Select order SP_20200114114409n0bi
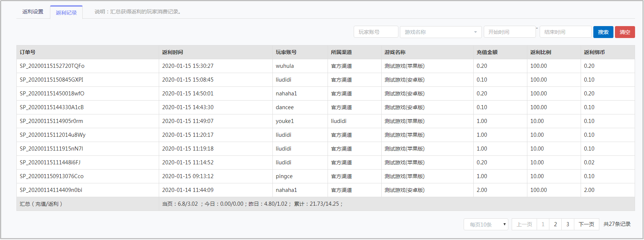The width and height of the screenshot is (644, 240). [51, 190]
